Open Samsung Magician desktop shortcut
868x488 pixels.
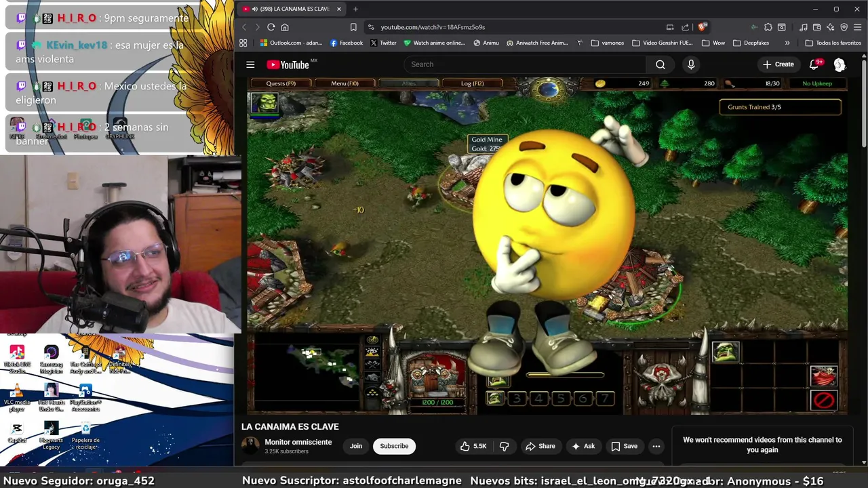click(x=51, y=359)
